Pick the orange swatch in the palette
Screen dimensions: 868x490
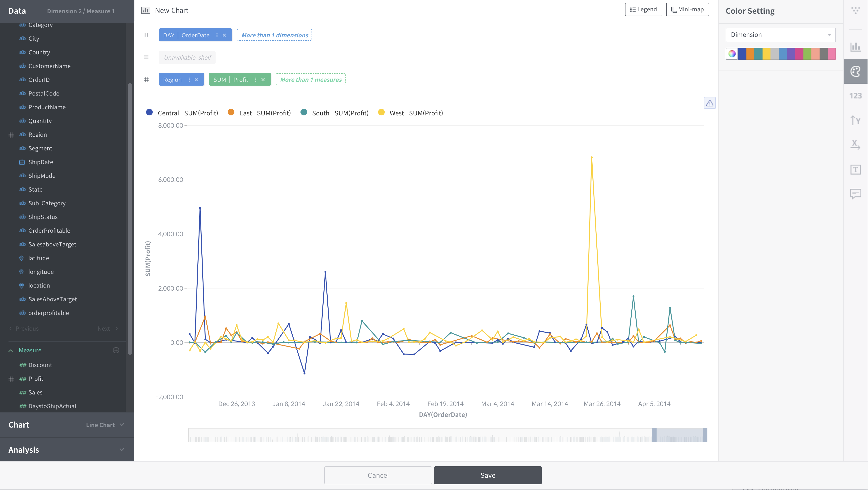coord(750,54)
